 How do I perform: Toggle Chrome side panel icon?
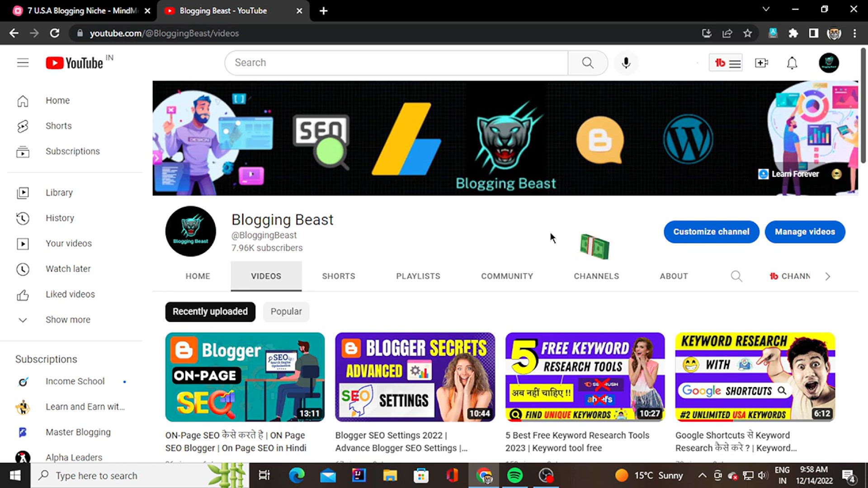coord(813,33)
